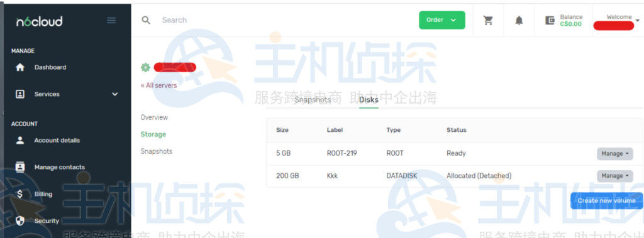The image size is (644, 238).
Task: Click the Account details person icon
Action: click(x=19, y=140)
